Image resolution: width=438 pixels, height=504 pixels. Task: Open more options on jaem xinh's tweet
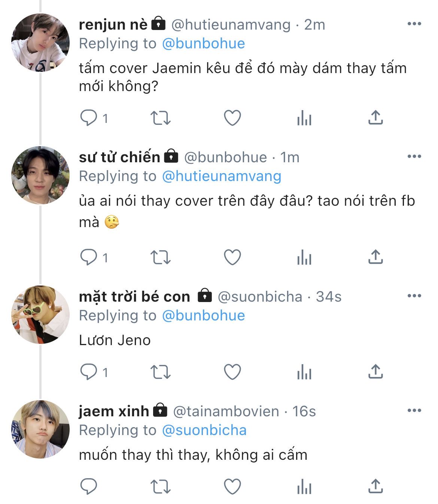(x=414, y=411)
